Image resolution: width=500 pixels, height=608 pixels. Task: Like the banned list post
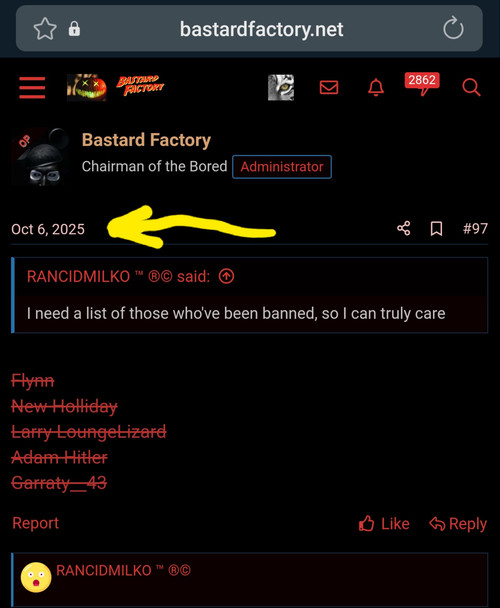(x=384, y=523)
